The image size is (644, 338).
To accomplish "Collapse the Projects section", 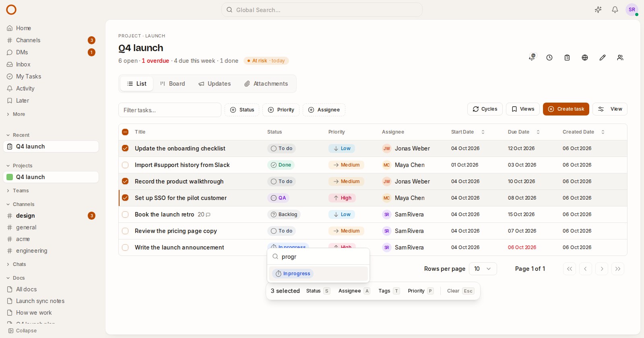I will tap(19, 166).
